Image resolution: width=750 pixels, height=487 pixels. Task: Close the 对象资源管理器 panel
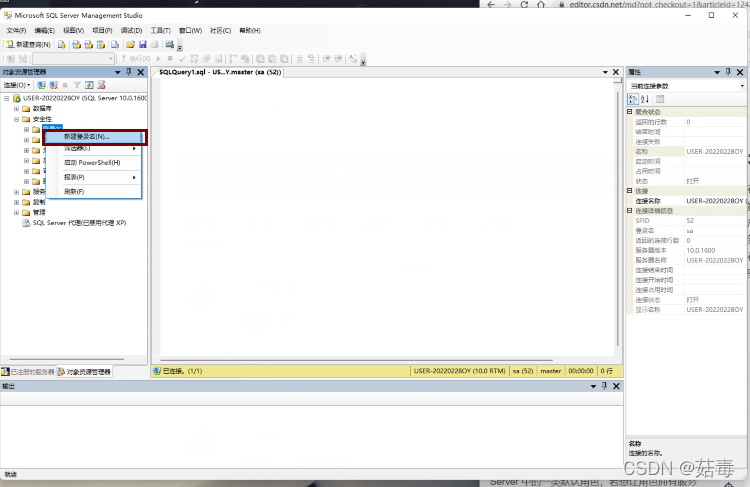click(x=141, y=72)
